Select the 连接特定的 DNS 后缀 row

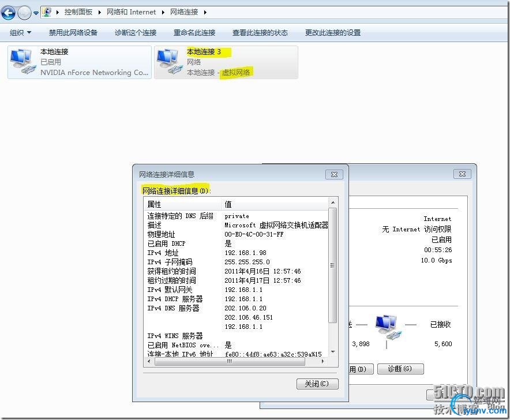[x=236, y=216]
